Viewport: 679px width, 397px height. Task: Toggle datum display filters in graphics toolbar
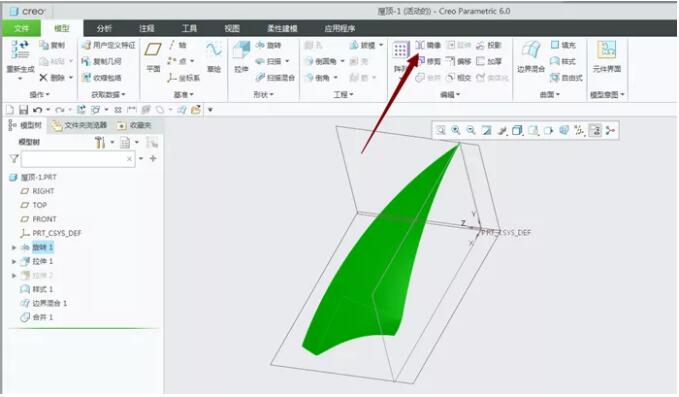pyautogui.click(x=579, y=130)
